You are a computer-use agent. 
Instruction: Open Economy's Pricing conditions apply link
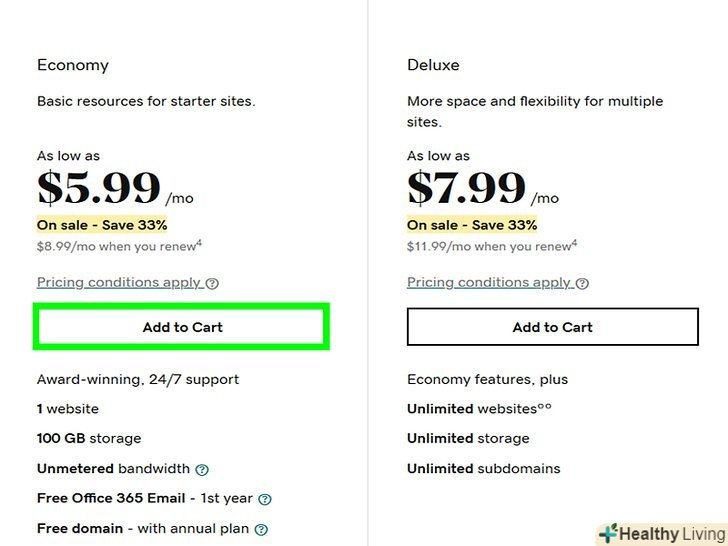tap(119, 282)
